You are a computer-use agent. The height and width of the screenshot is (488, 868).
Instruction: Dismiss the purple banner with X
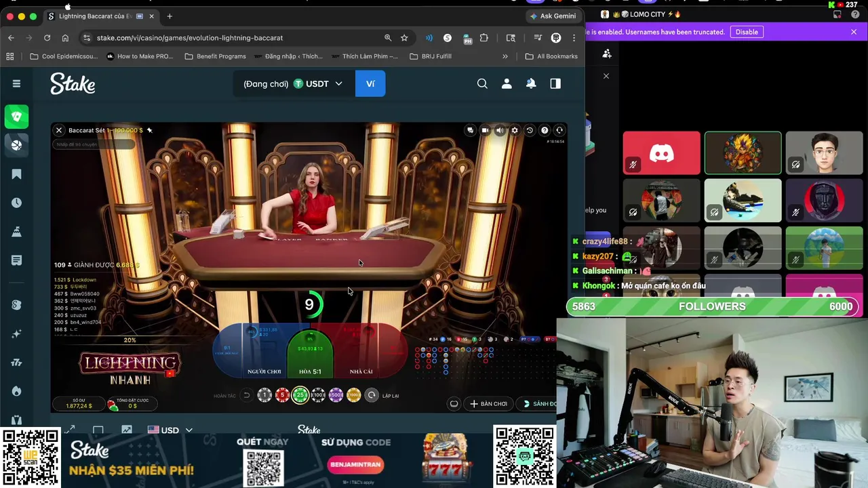854,32
